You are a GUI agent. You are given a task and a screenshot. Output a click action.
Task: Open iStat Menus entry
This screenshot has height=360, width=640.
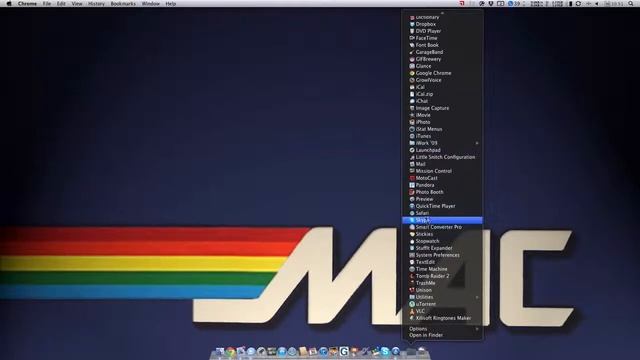[x=442, y=129]
